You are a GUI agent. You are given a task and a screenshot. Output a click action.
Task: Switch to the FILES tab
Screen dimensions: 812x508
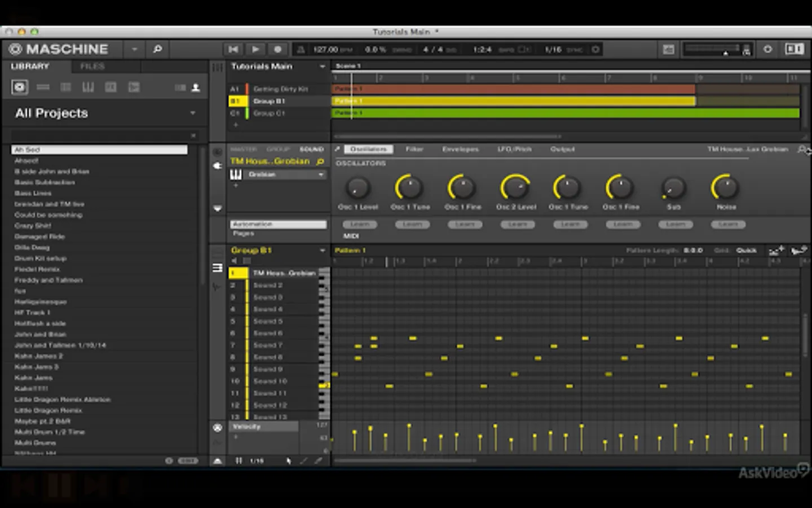pyautogui.click(x=92, y=67)
